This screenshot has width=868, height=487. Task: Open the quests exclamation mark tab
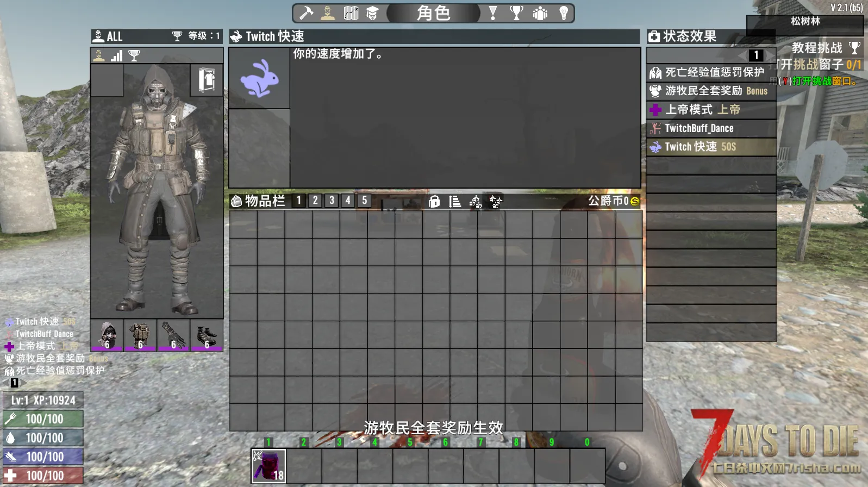click(x=493, y=13)
